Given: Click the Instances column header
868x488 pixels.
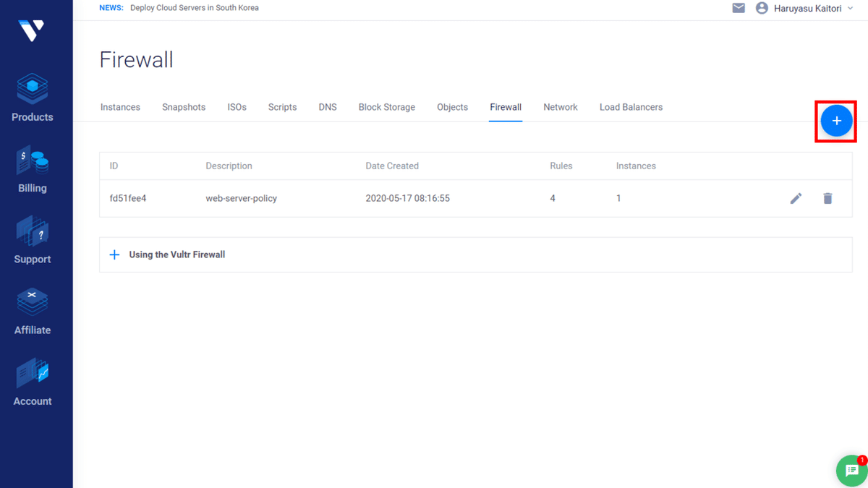Looking at the screenshot, I should pos(636,166).
